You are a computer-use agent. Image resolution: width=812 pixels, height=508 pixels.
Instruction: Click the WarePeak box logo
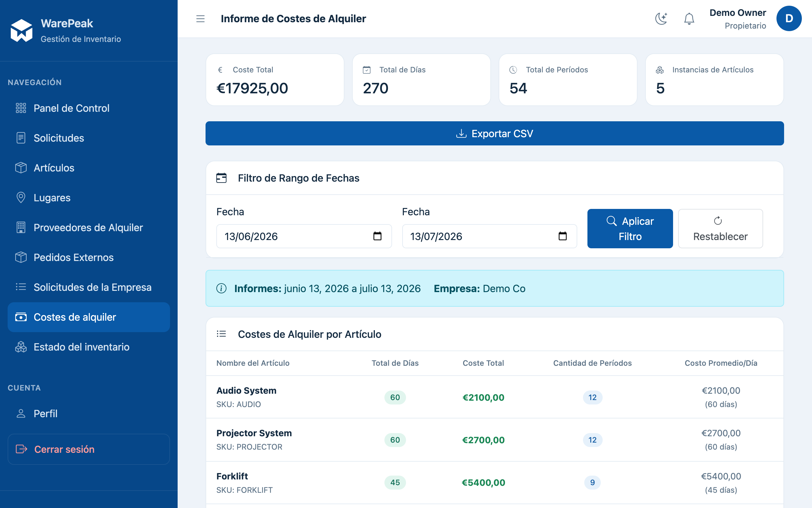(22, 30)
